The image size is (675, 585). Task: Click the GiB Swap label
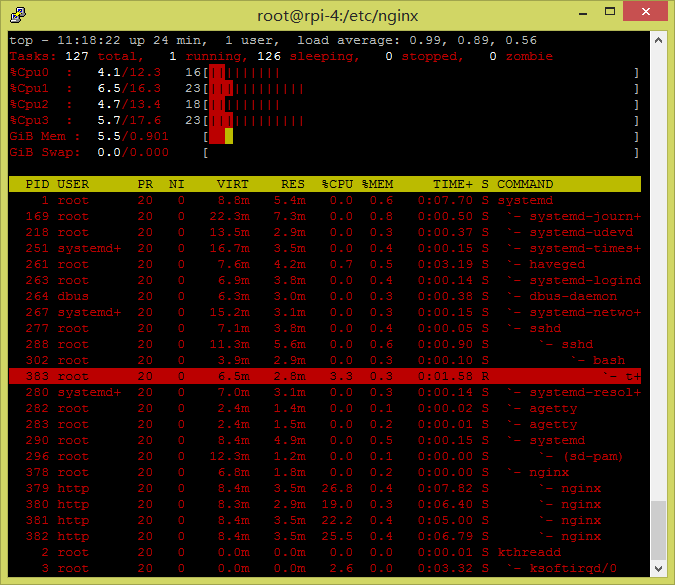pyautogui.click(x=45, y=152)
